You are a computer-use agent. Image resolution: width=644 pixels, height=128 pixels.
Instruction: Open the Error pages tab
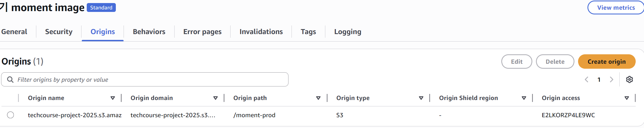pyautogui.click(x=202, y=32)
